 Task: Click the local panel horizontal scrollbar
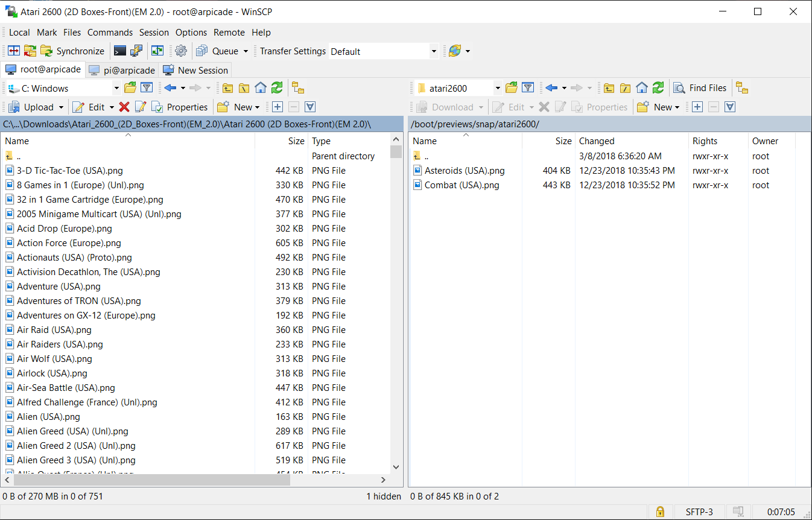tap(151, 480)
